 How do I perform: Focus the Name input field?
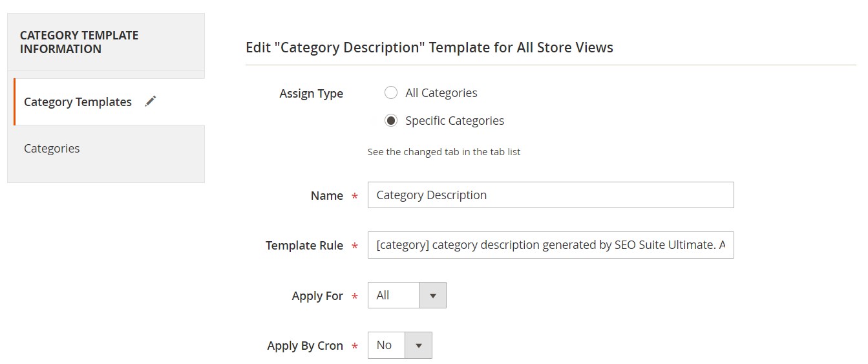[551, 195]
